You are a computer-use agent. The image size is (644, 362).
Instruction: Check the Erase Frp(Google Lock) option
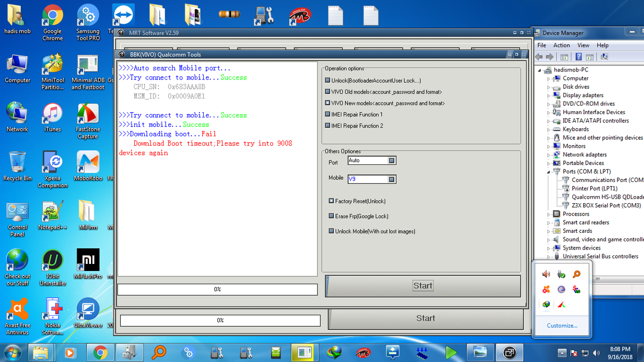[x=332, y=216]
